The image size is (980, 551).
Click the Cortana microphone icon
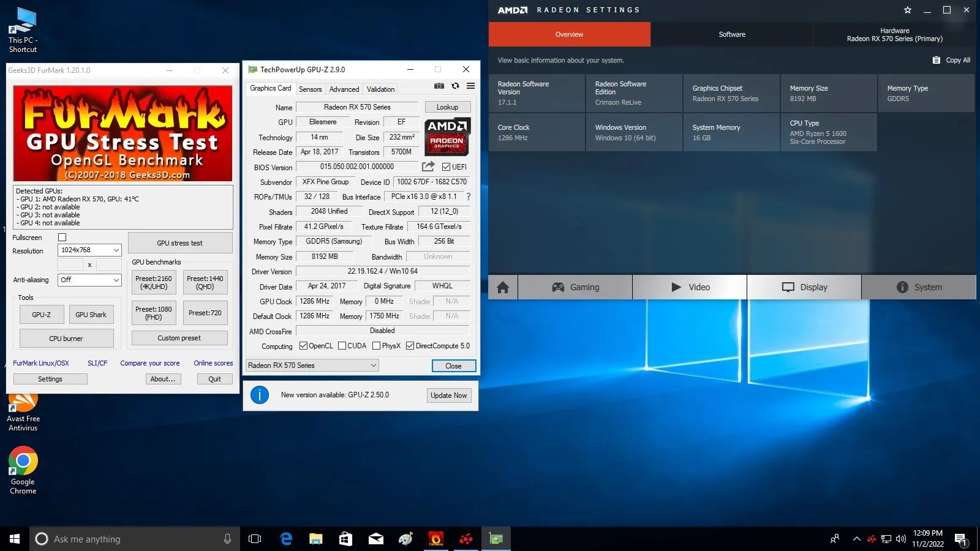click(227, 539)
